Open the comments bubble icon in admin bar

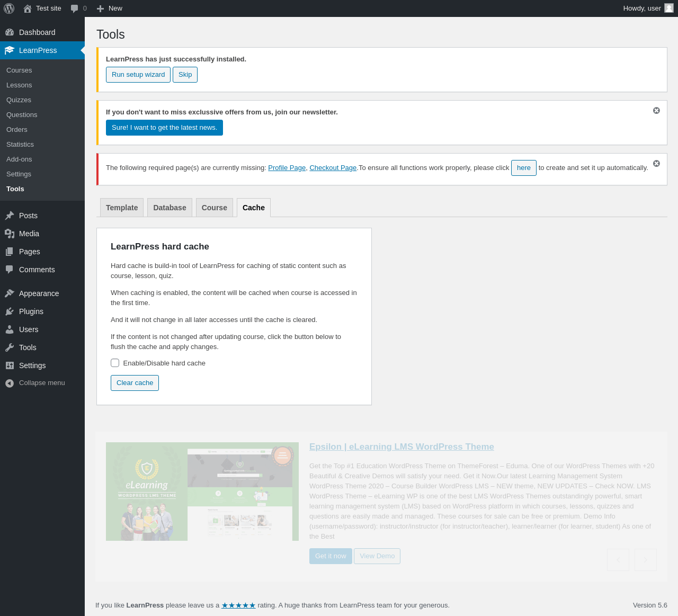click(x=75, y=8)
